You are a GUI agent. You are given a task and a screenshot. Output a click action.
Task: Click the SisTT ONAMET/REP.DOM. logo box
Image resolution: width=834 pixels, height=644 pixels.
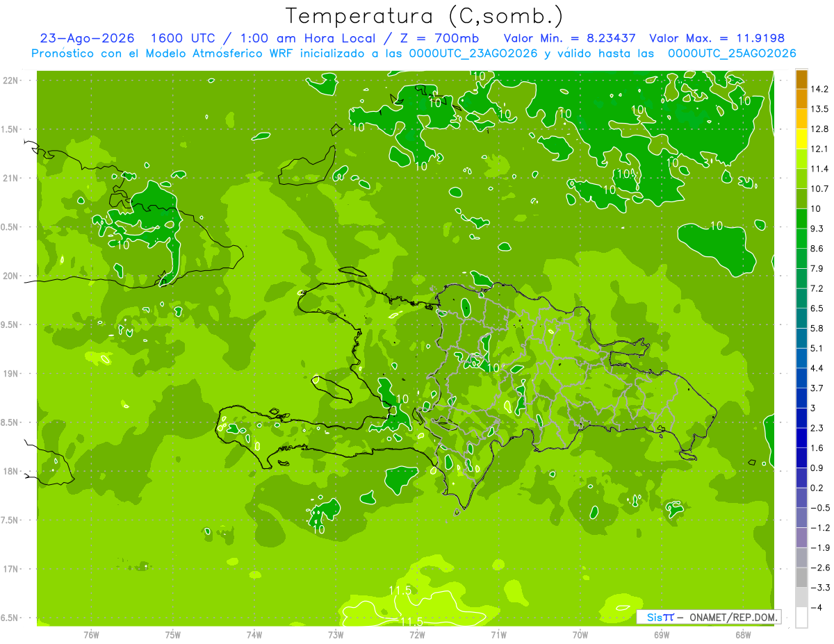click(708, 617)
